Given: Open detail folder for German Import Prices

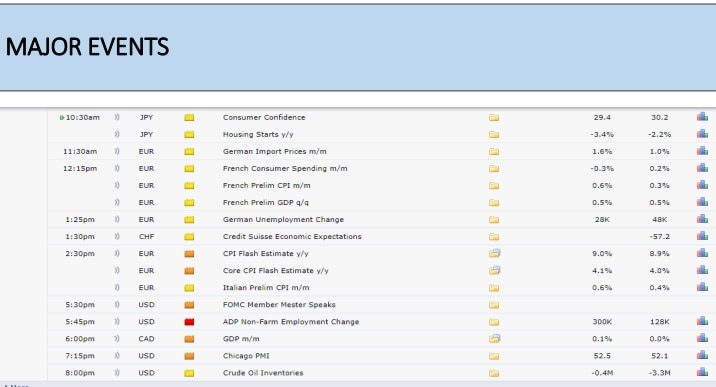Looking at the screenshot, I should (x=494, y=152).
